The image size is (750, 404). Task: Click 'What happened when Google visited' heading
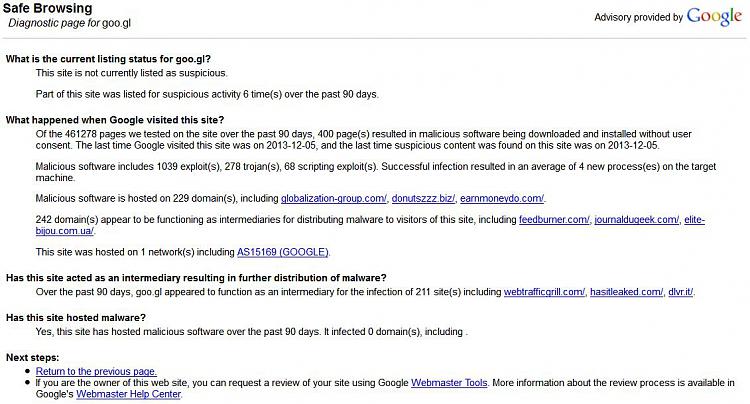click(115, 120)
